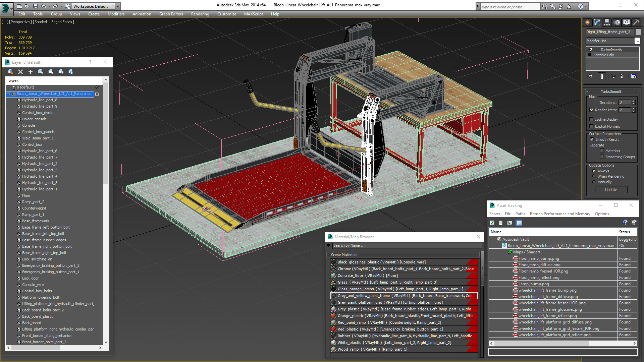
Task: Click Tree View icon in Asset Tracking toolbar
Action: [510, 223]
